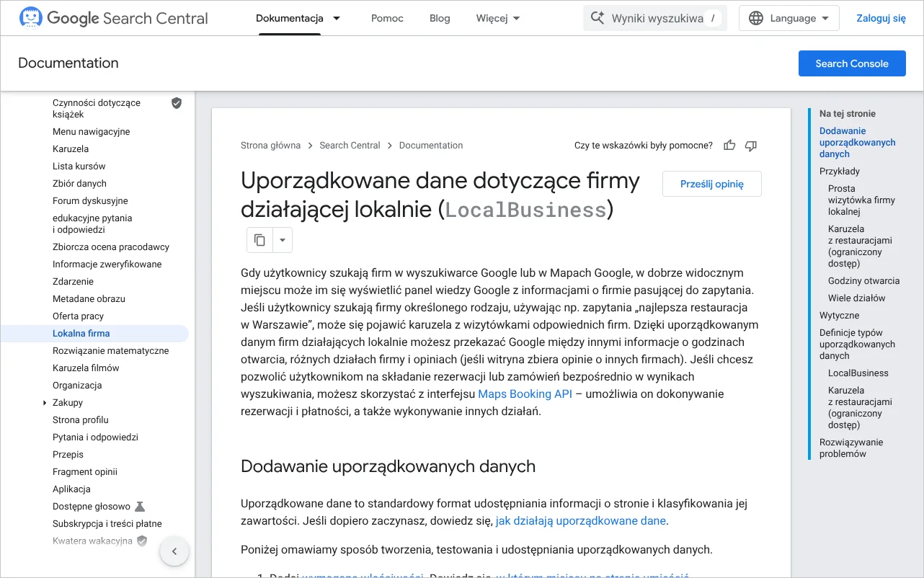
Task: Open the Maps Booking API link
Action: [525, 394]
